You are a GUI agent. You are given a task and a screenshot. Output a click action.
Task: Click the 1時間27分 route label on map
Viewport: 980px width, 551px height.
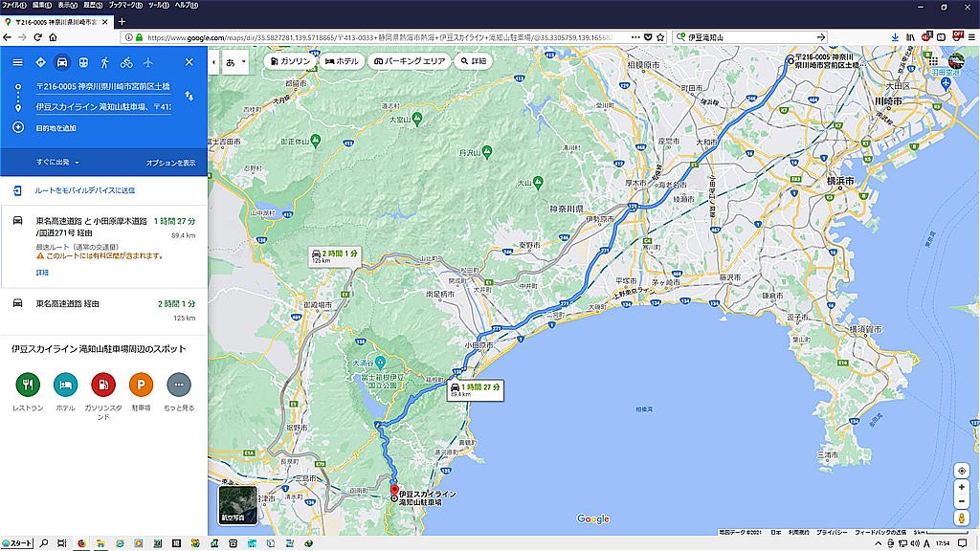[x=477, y=390]
